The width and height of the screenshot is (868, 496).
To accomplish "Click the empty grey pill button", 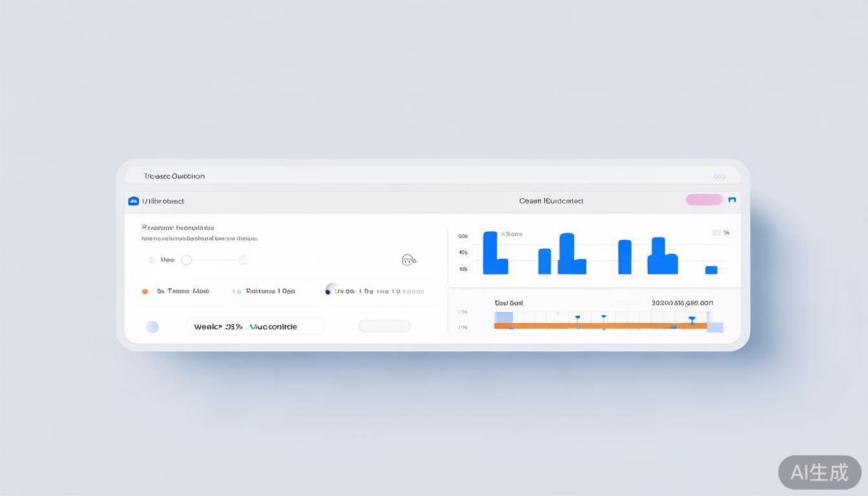I will point(384,326).
